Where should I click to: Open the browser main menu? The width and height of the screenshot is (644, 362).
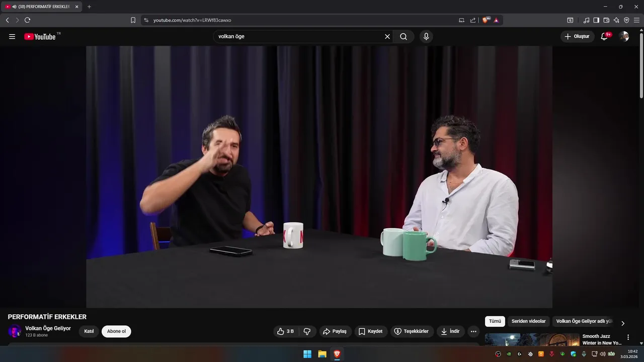click(636, 20)
